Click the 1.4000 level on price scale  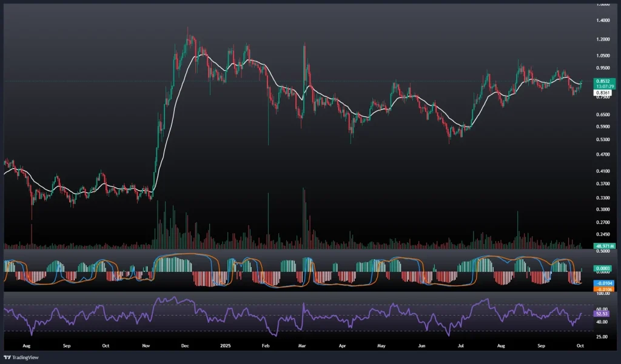(603, 20)
